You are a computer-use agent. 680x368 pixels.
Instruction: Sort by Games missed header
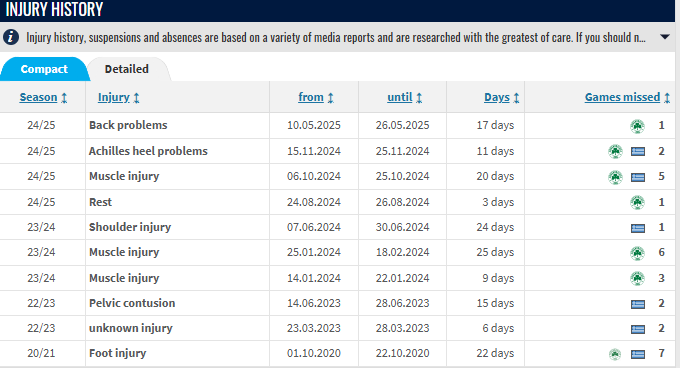click(x=627, y=97)
